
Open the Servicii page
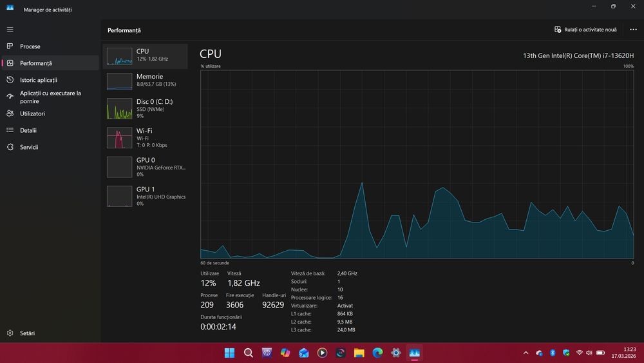(50, 147)
